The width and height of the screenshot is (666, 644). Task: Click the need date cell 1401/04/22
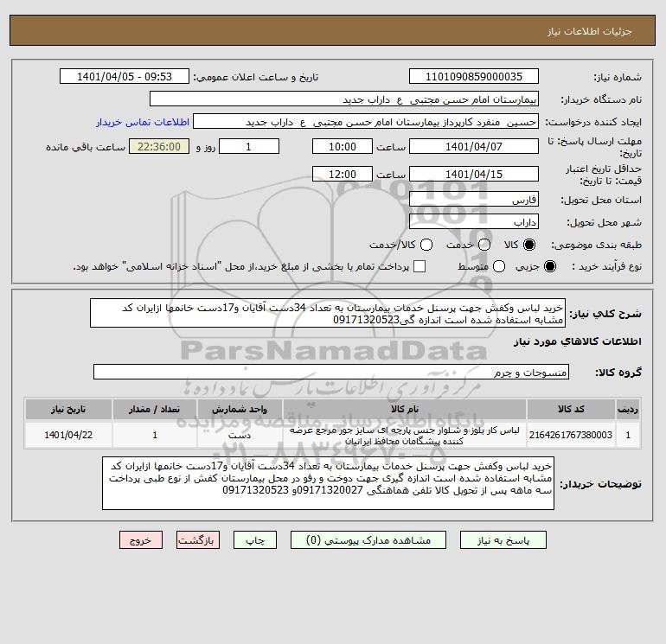pos(68,435)
